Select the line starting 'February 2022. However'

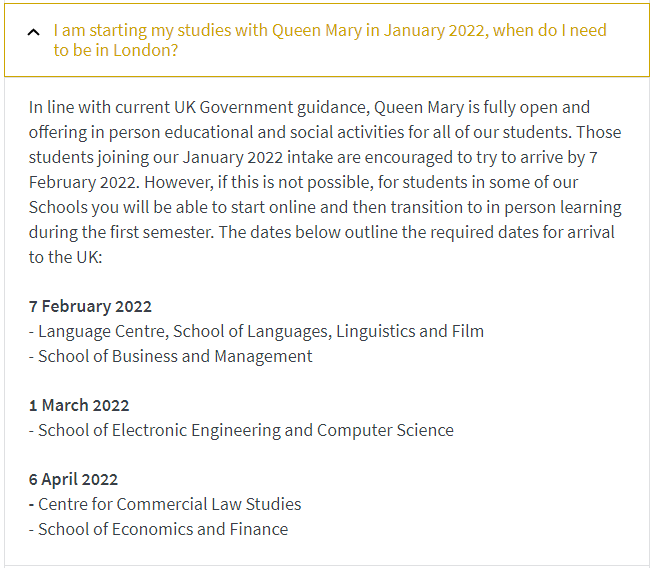click(303, 183)
